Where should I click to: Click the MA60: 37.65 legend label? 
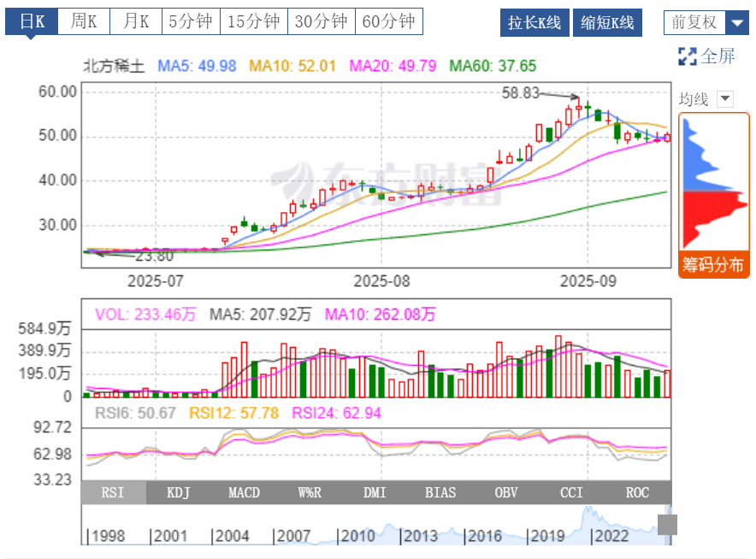coord(493,66)
